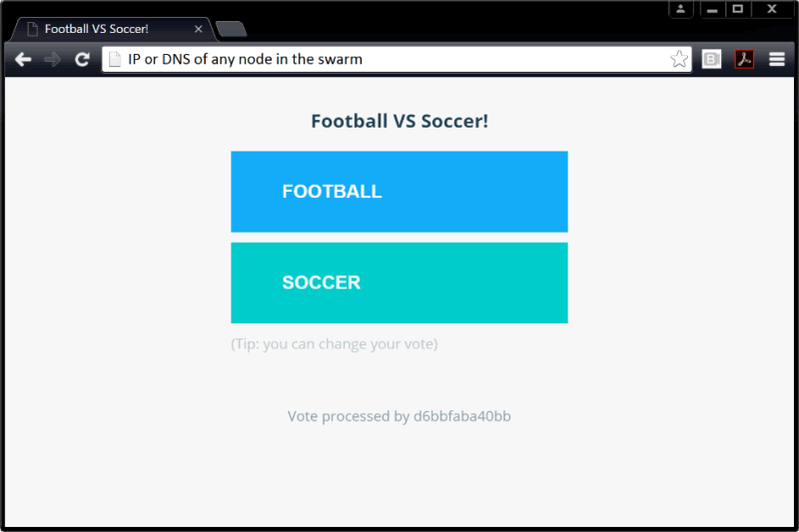The width and height of the screenshot is (799, 532).
Task: Close the browser window
Action: click(772, 9)
